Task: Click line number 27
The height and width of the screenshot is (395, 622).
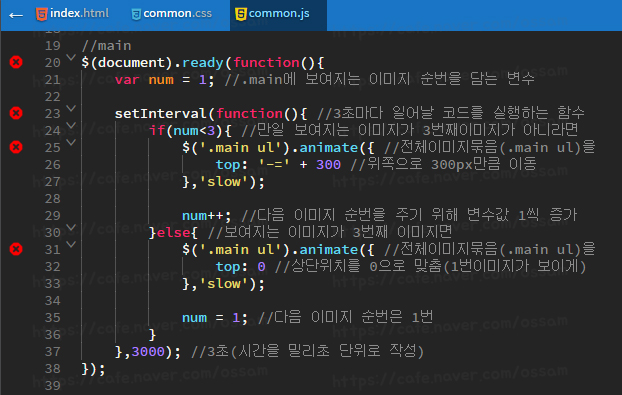Action: pos(53,182)
